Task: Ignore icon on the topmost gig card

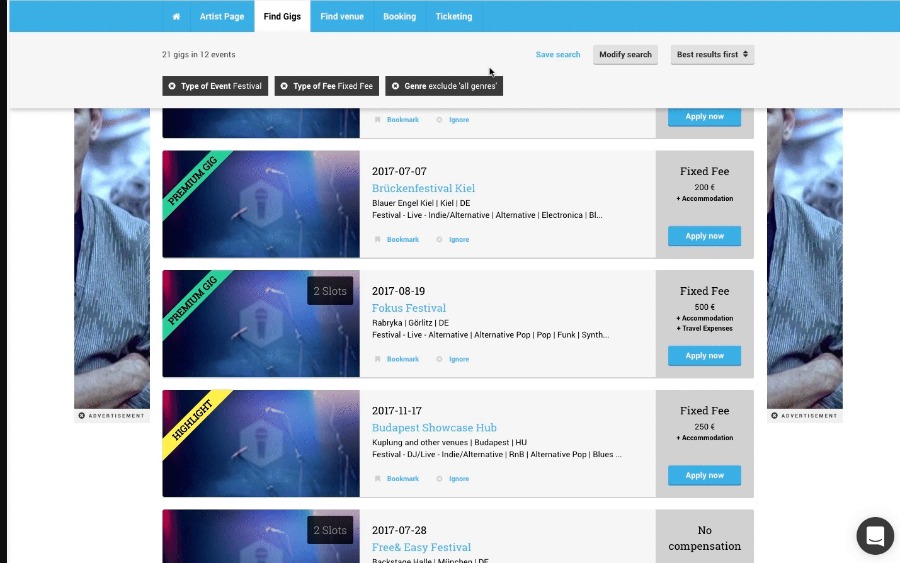Action: [x=439, y=120]
